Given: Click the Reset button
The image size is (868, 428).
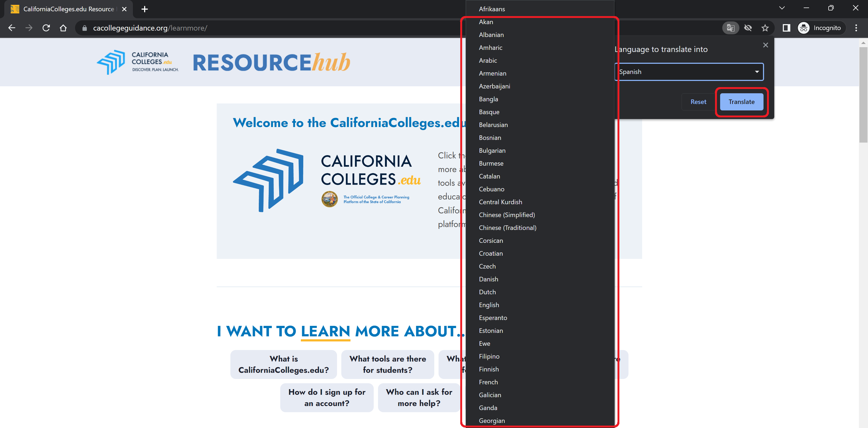Looking at the screenshot, I should (698, 102).
